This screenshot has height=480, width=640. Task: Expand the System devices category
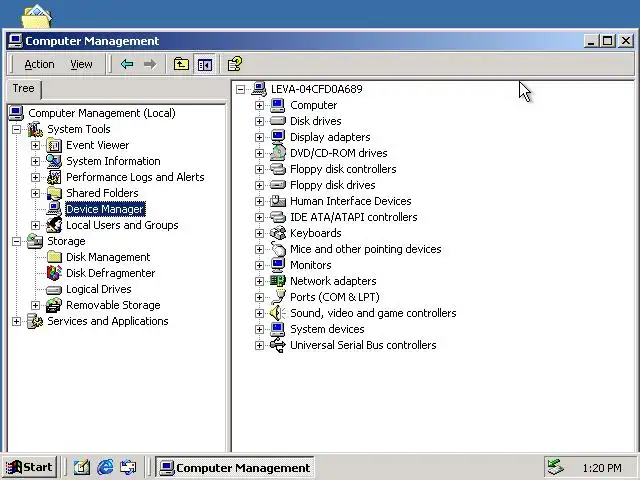click(259, 329)
